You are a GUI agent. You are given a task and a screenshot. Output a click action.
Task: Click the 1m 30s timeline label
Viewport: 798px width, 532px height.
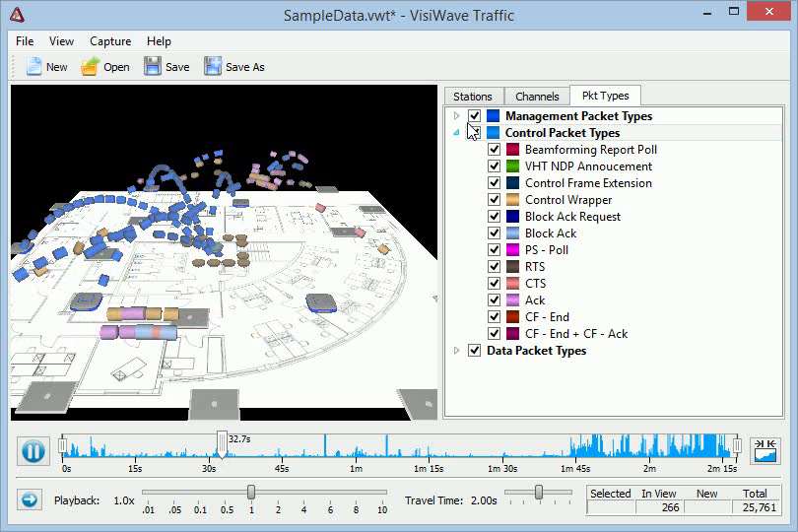point(502,468)
